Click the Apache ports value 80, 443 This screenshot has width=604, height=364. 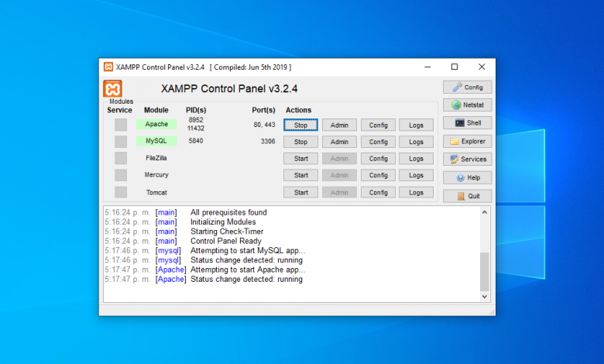coord(264,125)
